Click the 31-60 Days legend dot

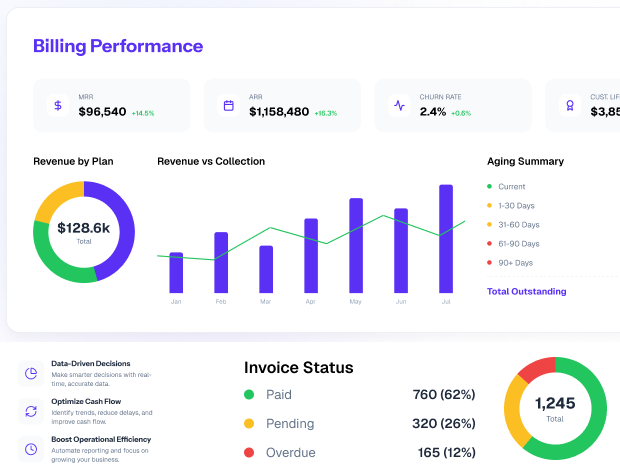pyautogui.click(x=490, y=224)
